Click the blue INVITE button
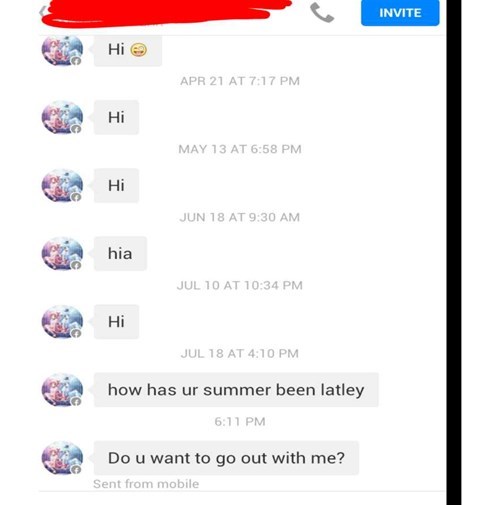 pyautogui.click(x=400, y=13)
